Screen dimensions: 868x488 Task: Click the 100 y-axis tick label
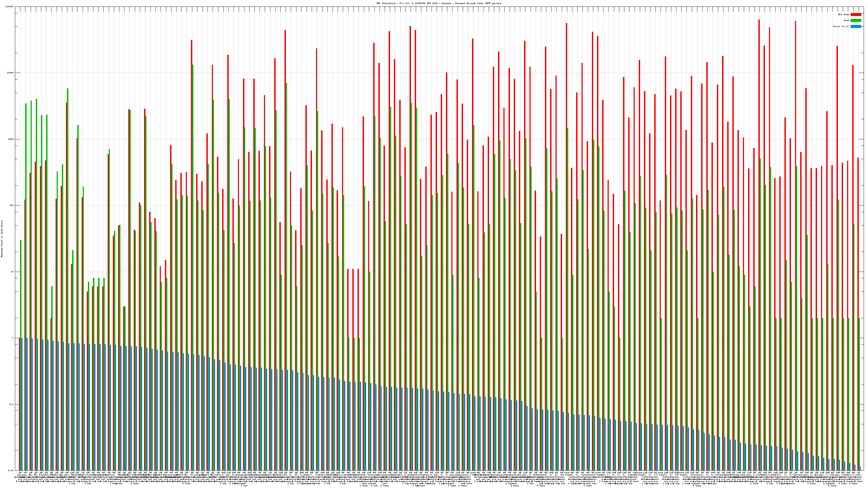click(x=12, y=206)
